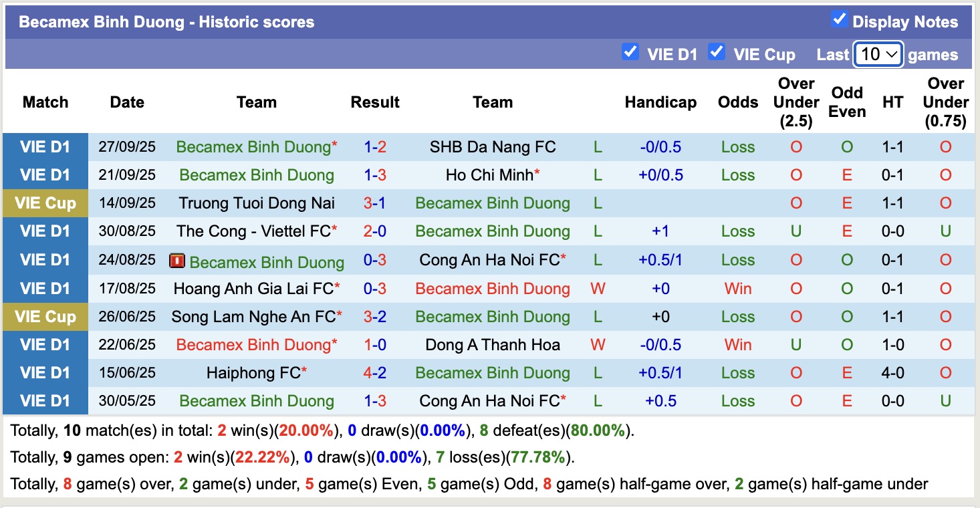Expand the games selector arrow
The image size is (980, 508).
(892, 53)
